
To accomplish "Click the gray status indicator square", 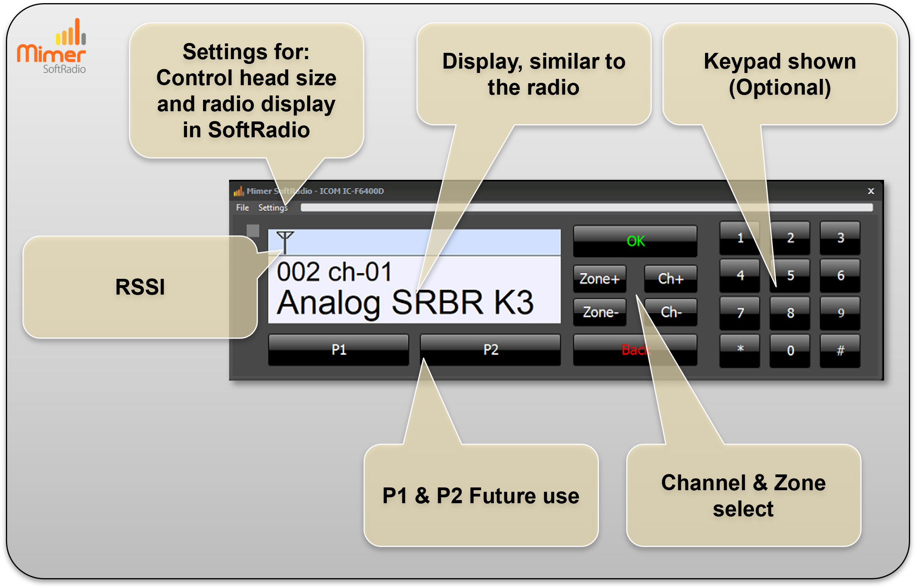I will click(x=253, y=231).
